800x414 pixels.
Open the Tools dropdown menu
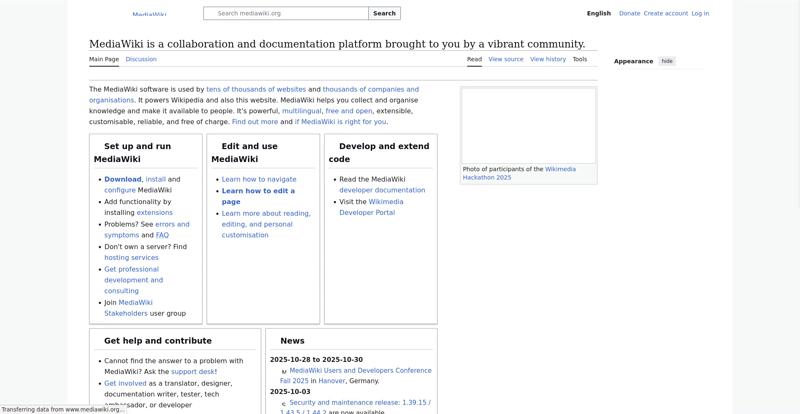tap(580, 59)
